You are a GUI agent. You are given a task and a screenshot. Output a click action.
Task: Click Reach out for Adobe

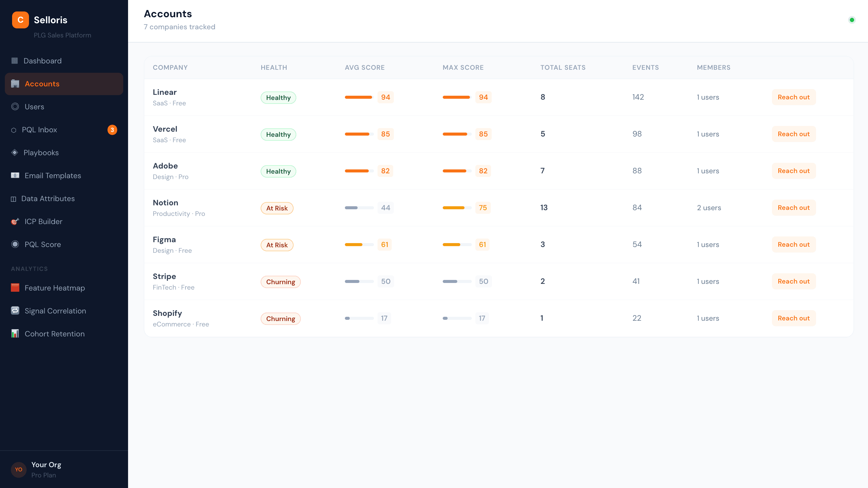tap(793, 171)
